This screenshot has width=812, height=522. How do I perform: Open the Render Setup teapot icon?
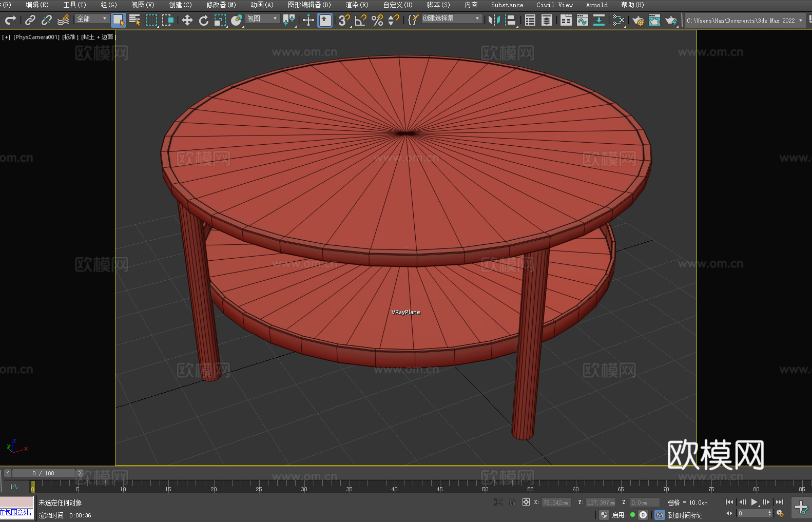point(638,20)
